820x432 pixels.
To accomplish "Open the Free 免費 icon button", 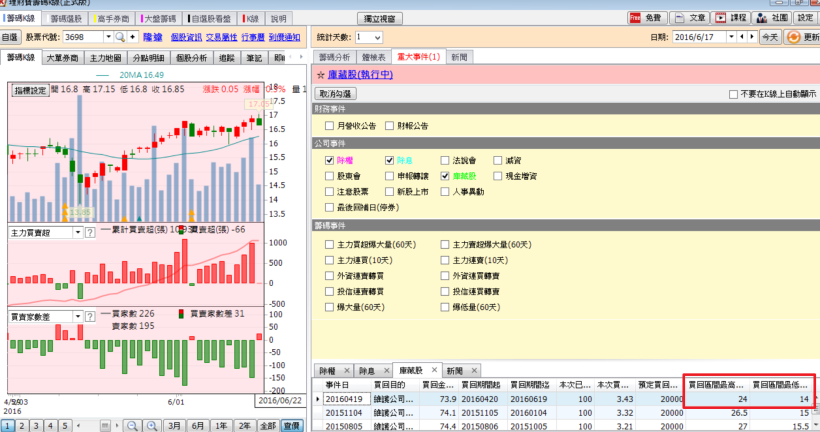I will 634,17.
